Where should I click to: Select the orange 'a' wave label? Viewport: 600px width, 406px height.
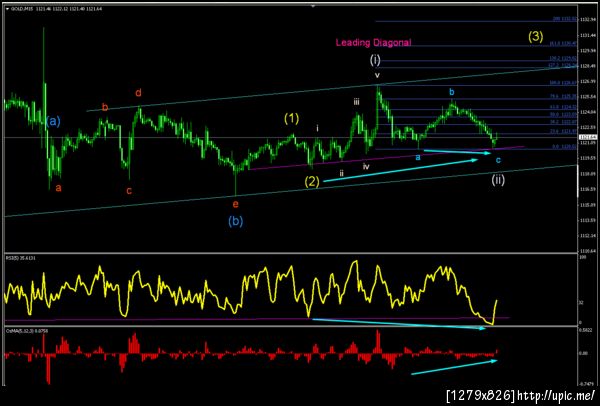pos(58,188)
